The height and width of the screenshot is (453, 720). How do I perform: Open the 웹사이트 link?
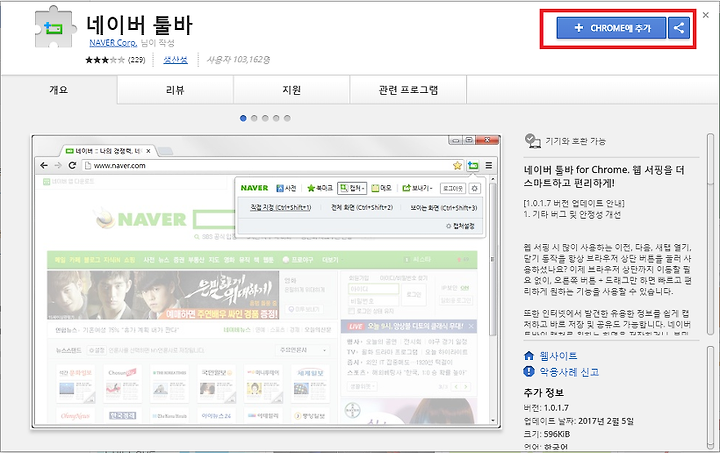[558, 356]
